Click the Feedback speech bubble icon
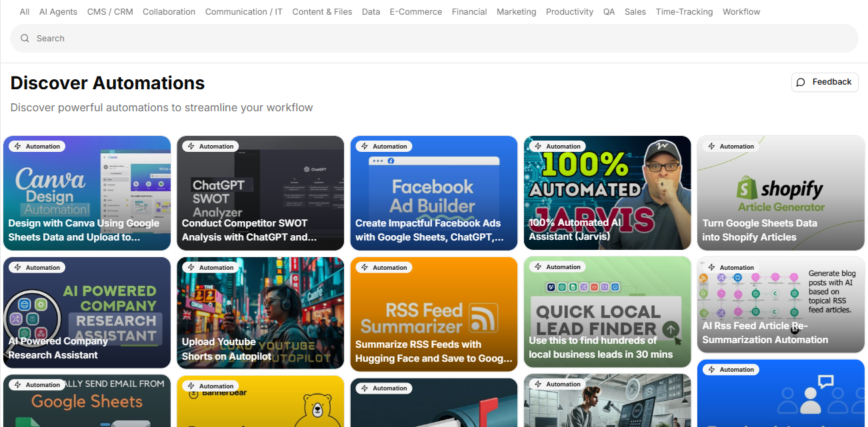The image size is (868, 427). click(x=801, y=82)
